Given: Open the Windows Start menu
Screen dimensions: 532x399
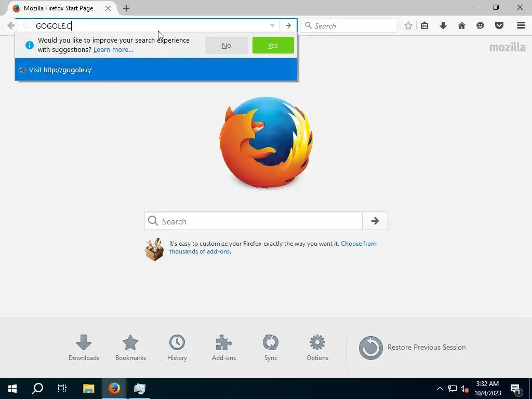Looking at the screenshot, I should point(12,389).
